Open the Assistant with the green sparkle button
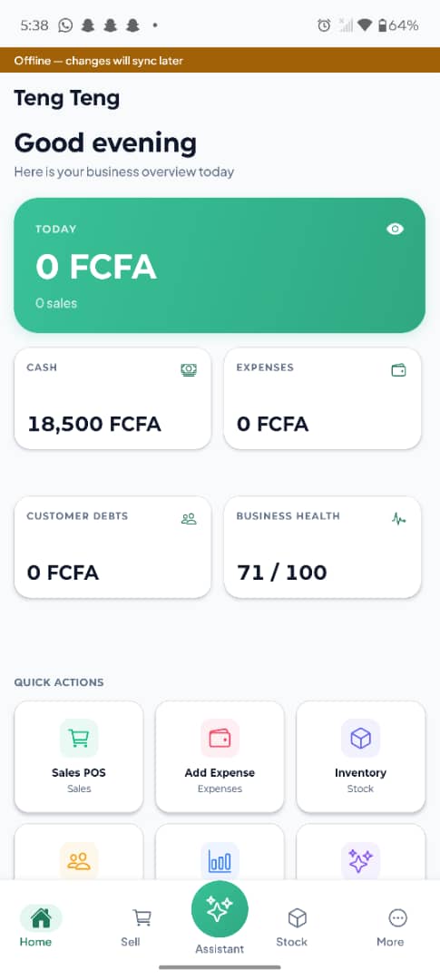Screen dimensions: 440x980 pos(220,909)
